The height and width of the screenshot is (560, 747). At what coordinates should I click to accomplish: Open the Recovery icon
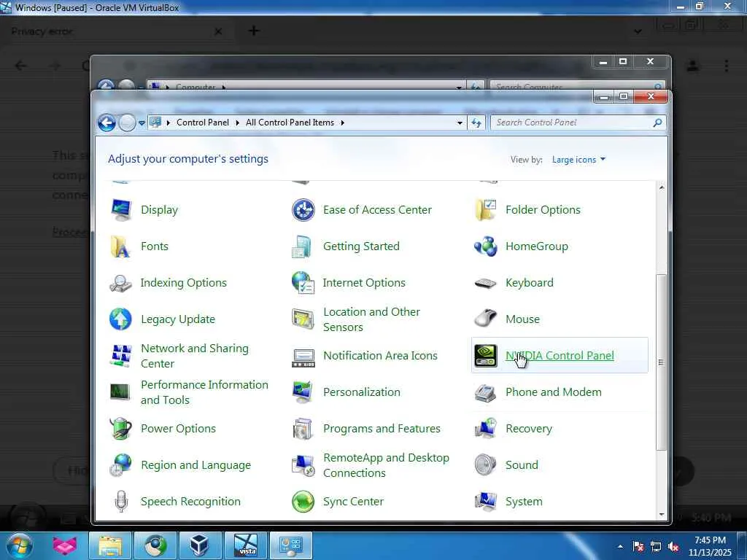click(485, 429)
